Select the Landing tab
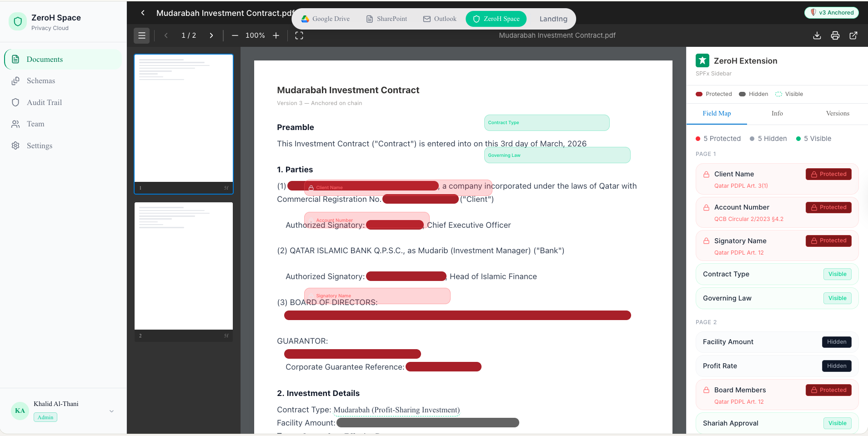 click(553, 19)
